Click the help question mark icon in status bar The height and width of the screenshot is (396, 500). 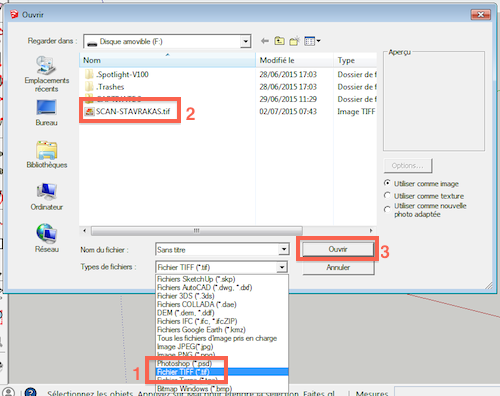click(30, 392)
